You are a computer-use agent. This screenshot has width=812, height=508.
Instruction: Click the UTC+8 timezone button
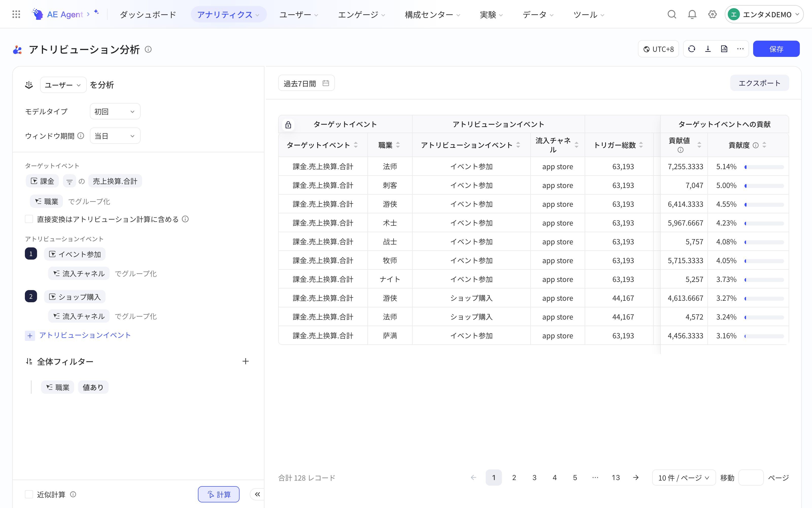[658, 49]
